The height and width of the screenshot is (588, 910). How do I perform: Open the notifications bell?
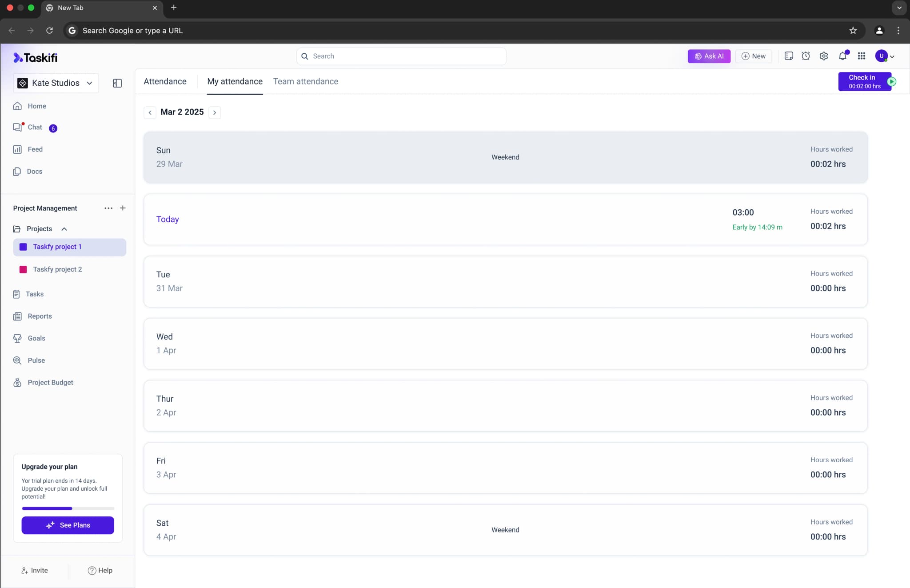click(842, 56)
